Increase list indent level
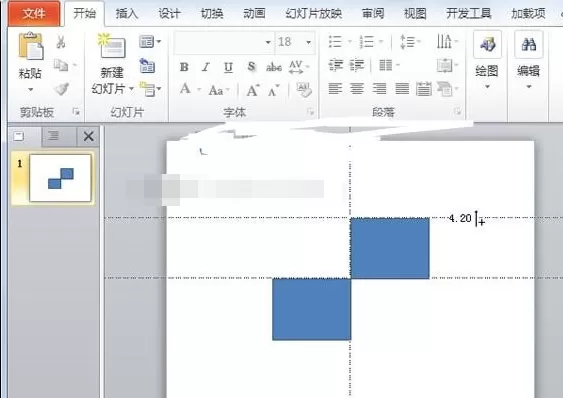This screenshot has width=563, height=398. click(357, 65)
